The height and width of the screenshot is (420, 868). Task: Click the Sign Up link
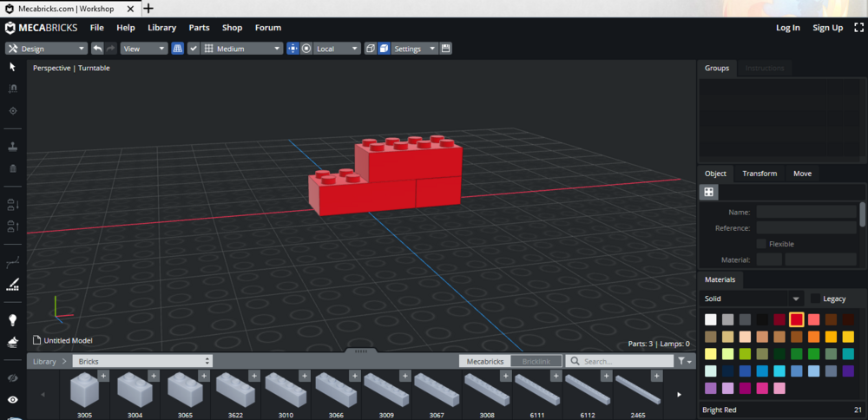pos(827,28)
